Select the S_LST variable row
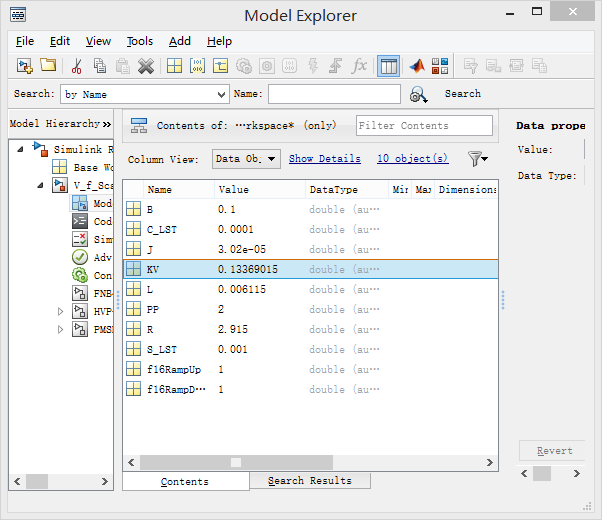Viewport: 602px width, 520px height. click(x=311, y=349)
